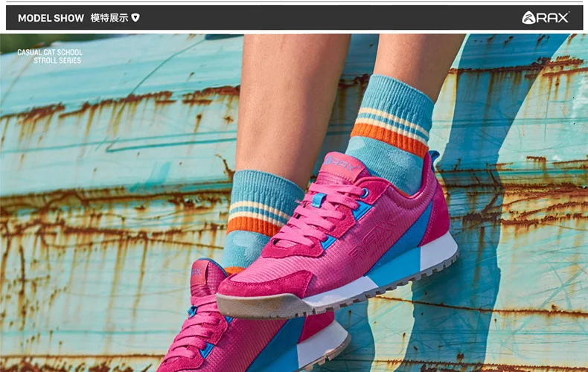This screenshot has width=588, height=372.
Task: Click the STROLL SERIES caption text
Action: pos(57,60)
